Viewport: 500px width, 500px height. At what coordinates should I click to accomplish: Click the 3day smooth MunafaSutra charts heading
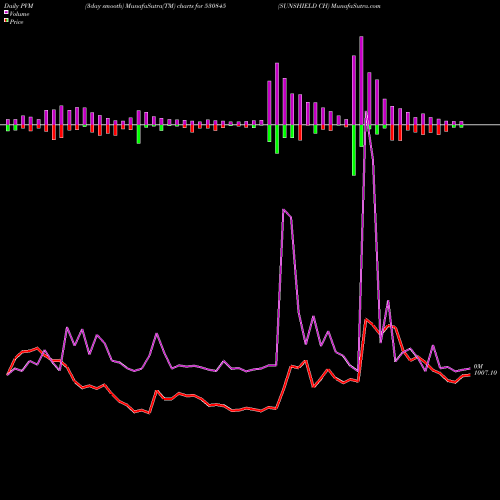click(155, 6)
